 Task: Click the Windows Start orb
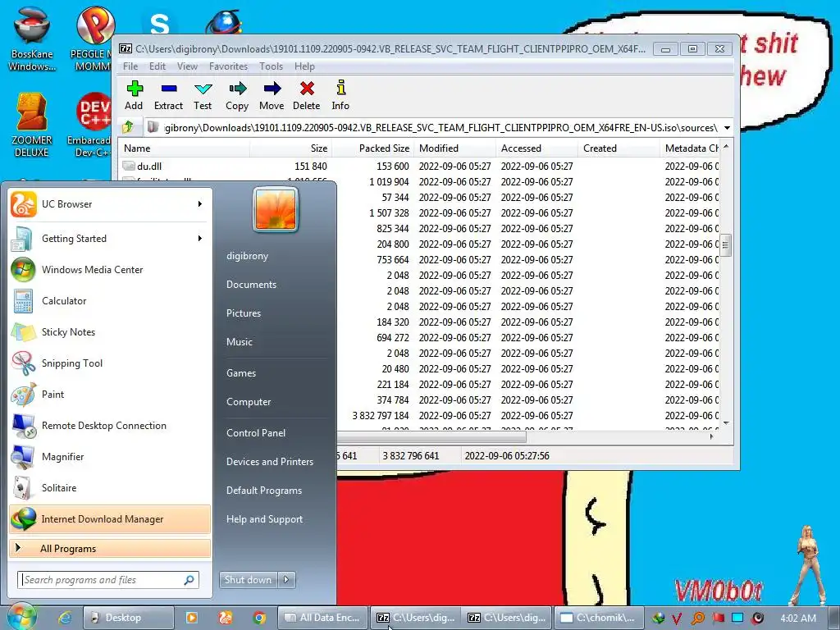[21, 618]
